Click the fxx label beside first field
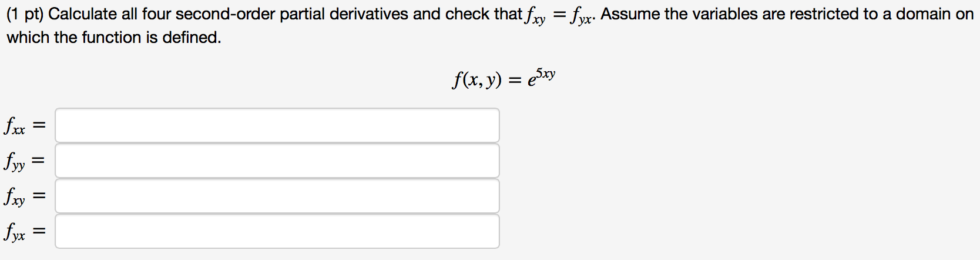Image resolution: width=980 pixels, height=260 pixels. [x=15, y=126]
